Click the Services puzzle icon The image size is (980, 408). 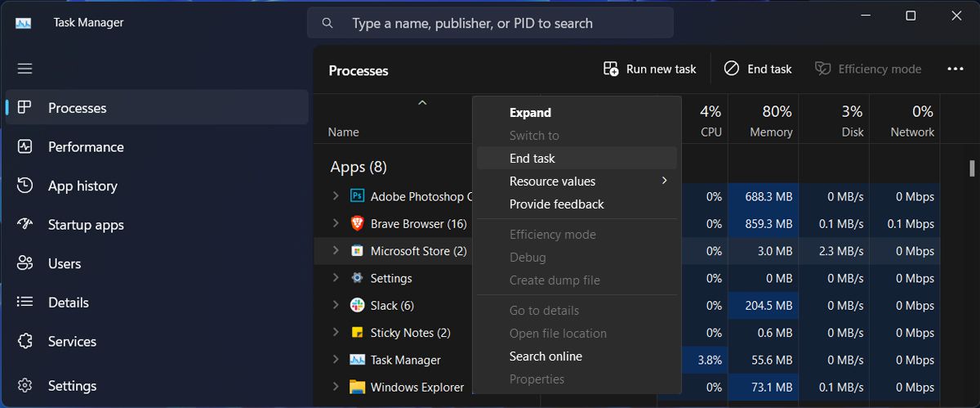coord(24,341)
